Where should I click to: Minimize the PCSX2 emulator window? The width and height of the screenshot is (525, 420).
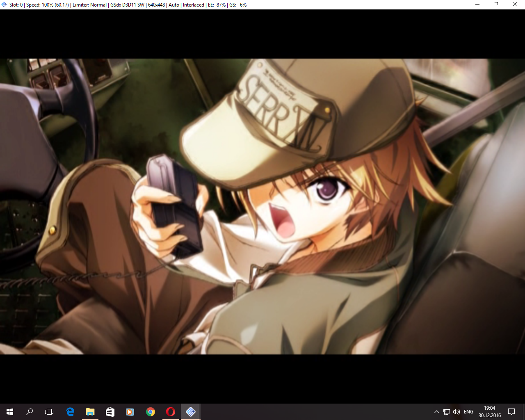click(x=477, y=5)
